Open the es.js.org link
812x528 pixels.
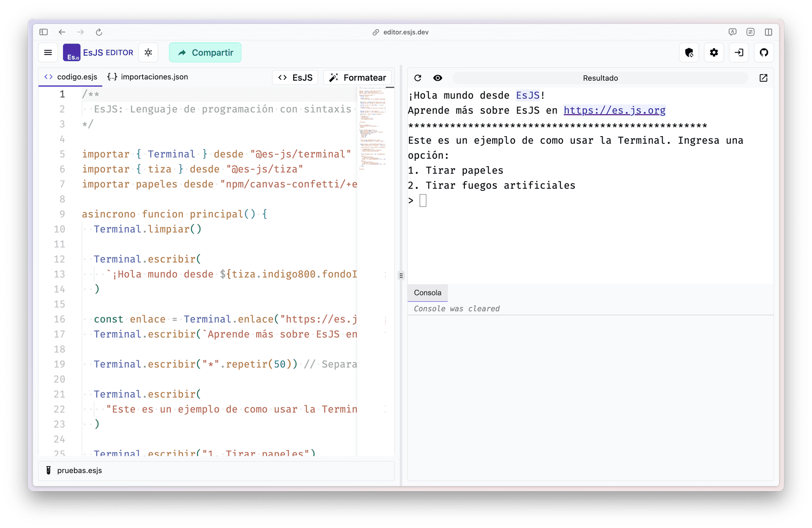click(614, 110)
